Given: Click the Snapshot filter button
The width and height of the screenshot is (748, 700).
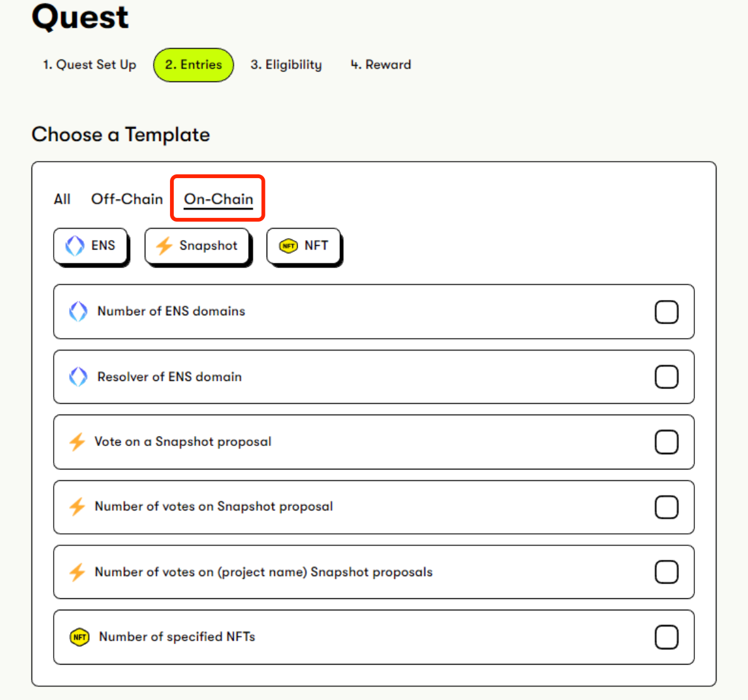Looking at the screenshot, I should 198,246.
